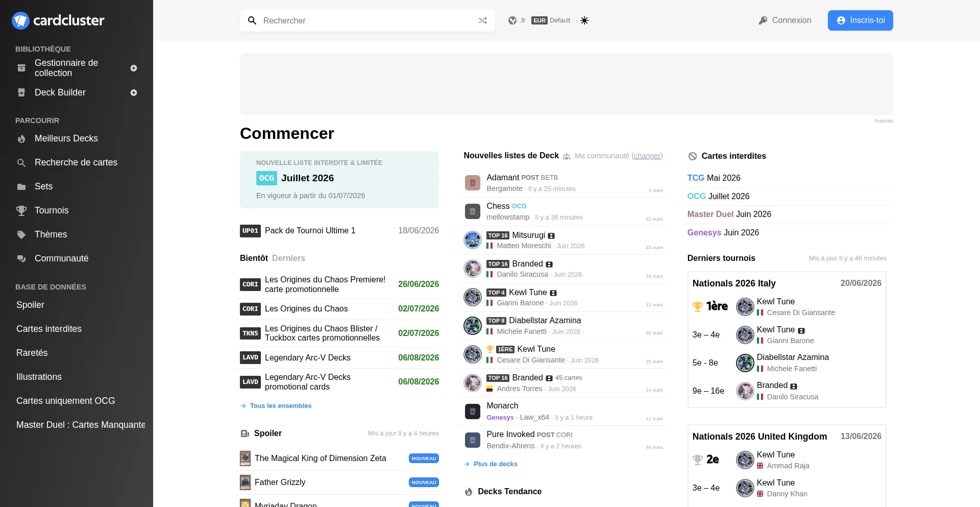Open Nationals 2026 Italy tournament
Image resolution: width=980 pixels, height=507 pixels.
pos(734,283)
